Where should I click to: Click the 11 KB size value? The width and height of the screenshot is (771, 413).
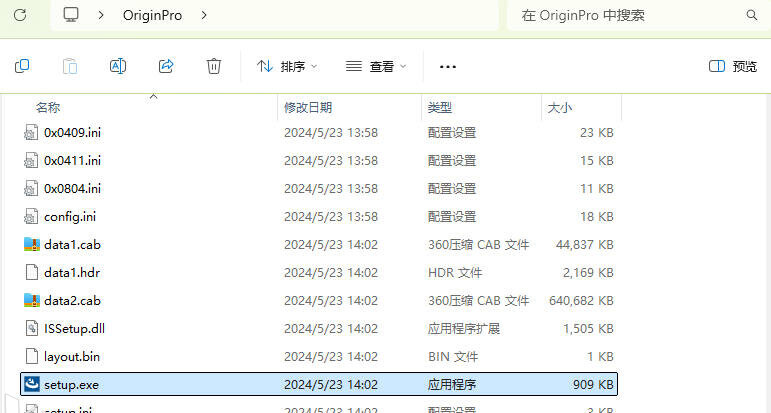[x=597, y=189]
